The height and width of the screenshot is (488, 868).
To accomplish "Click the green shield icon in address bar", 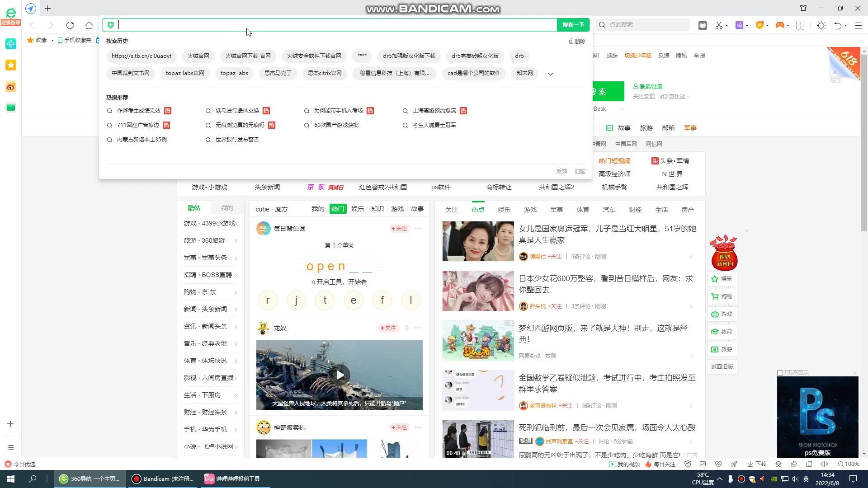I will click(x=111, y=25).
